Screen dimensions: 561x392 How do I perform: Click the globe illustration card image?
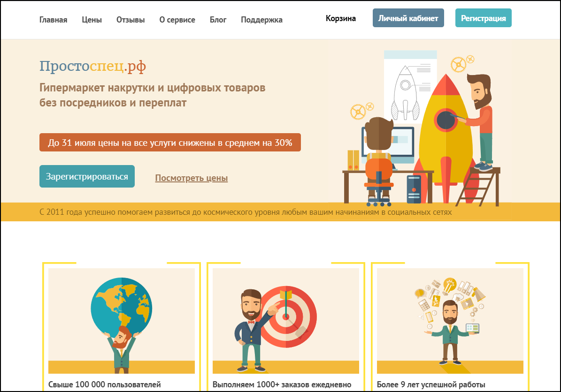coord(122,321)
